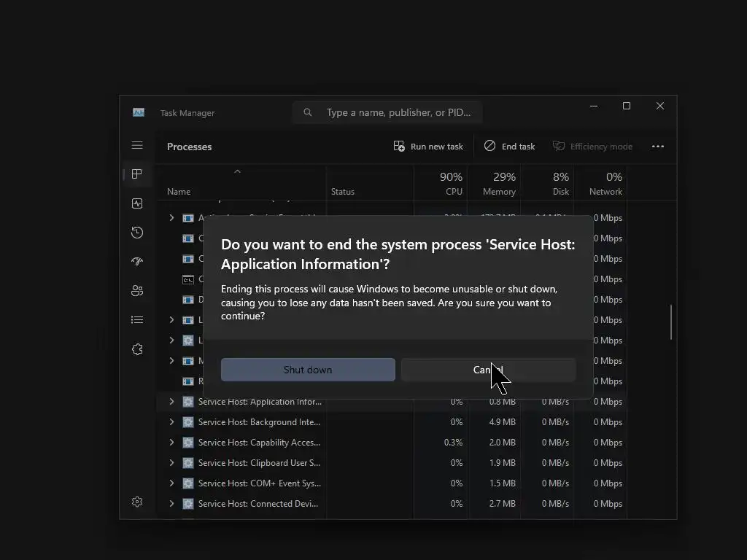
Task: Expand Service Host: Application Information row
Action: click(171, 402)
